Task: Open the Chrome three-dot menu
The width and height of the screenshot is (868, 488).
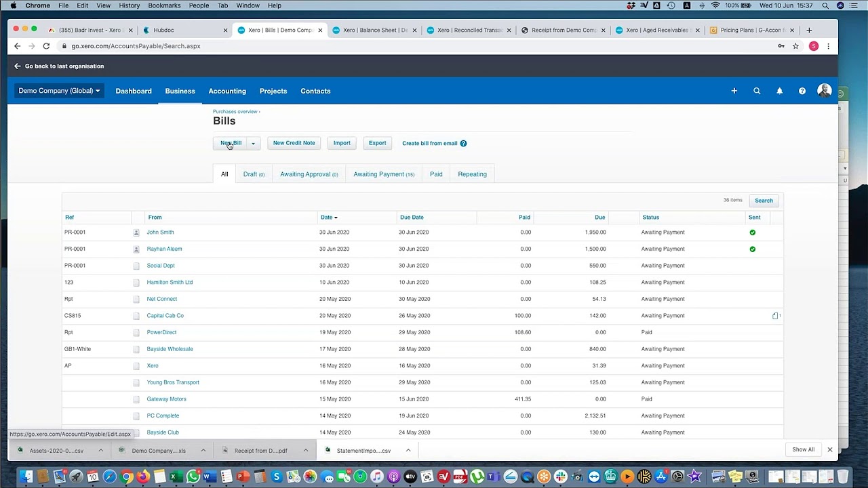Action: 828,46
